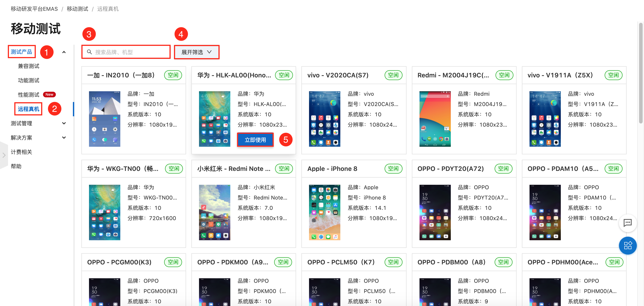Click the search magnifier icon
Screen dimensions: 644x306
tap(89, 52)
